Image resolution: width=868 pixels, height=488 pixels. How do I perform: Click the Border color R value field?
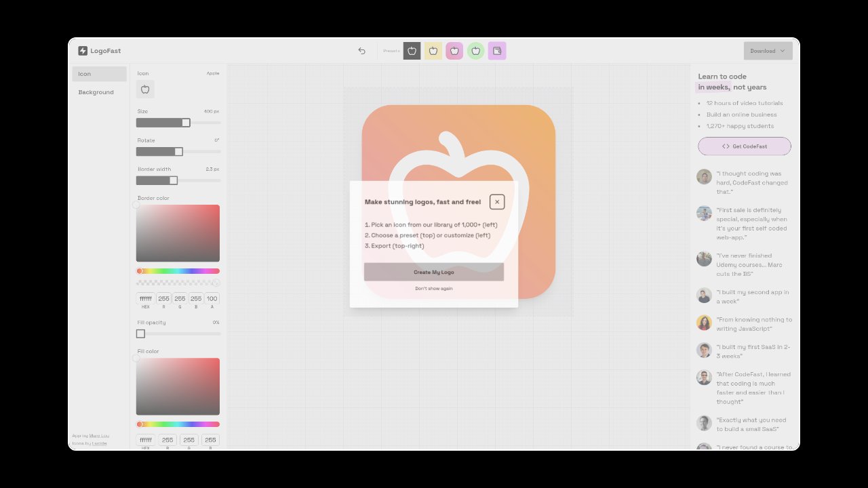163,299
